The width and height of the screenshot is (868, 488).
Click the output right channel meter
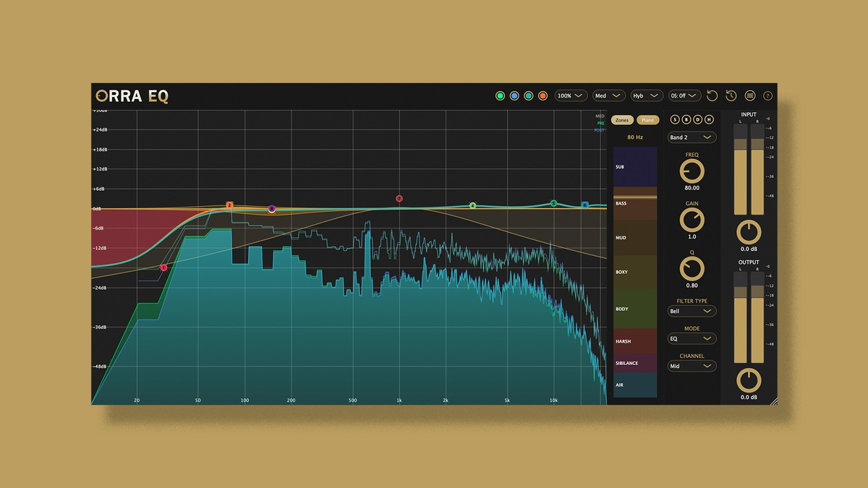point(757,317)
